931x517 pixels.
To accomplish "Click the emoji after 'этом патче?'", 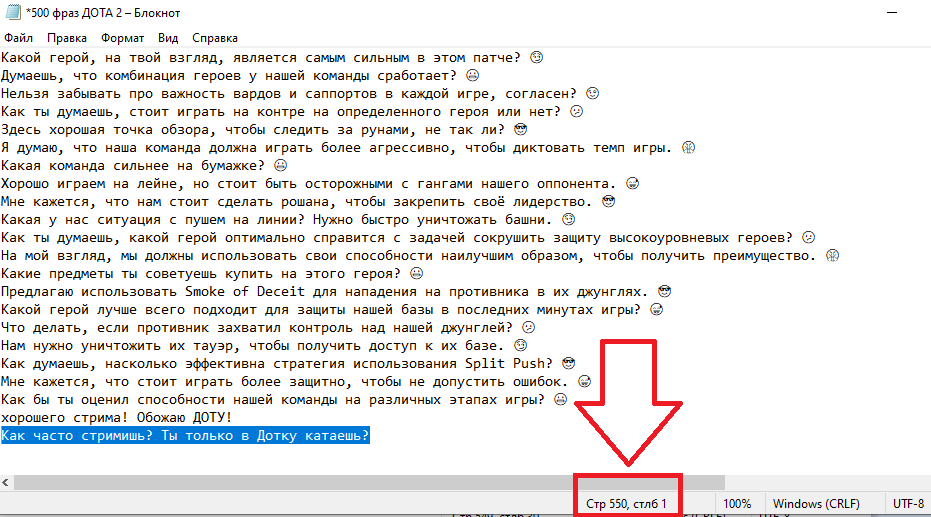I will pos(536,58).
